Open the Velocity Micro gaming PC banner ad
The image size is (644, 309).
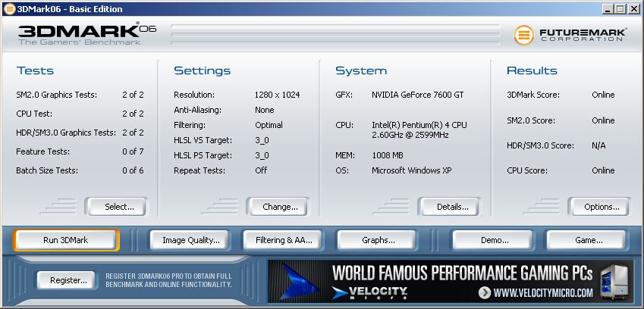450,281
